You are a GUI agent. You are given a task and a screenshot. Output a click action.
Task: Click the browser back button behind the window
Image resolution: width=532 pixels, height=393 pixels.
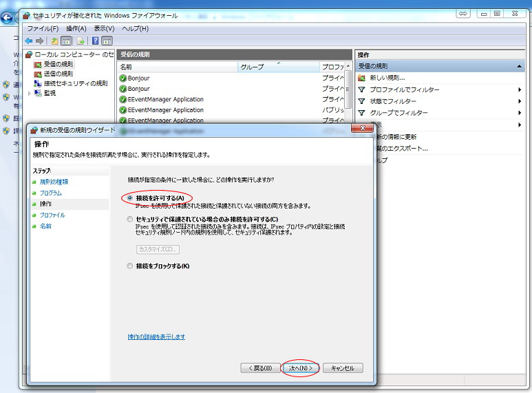(6, 18)
